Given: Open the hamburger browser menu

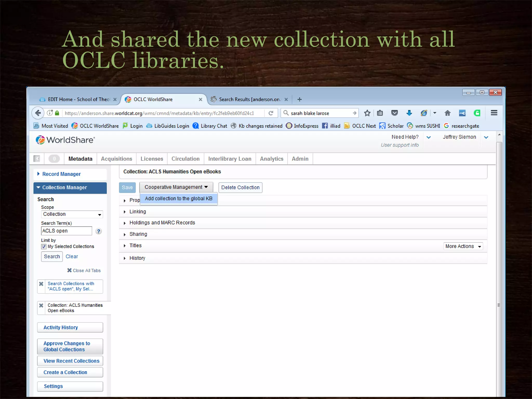Looking at the screenshot, I should 494,113.
